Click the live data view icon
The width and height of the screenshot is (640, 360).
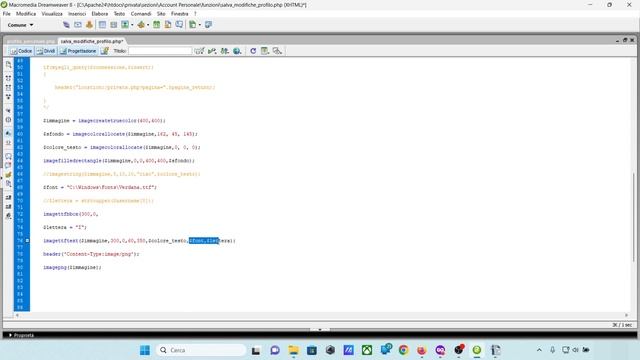pos(105,51)
